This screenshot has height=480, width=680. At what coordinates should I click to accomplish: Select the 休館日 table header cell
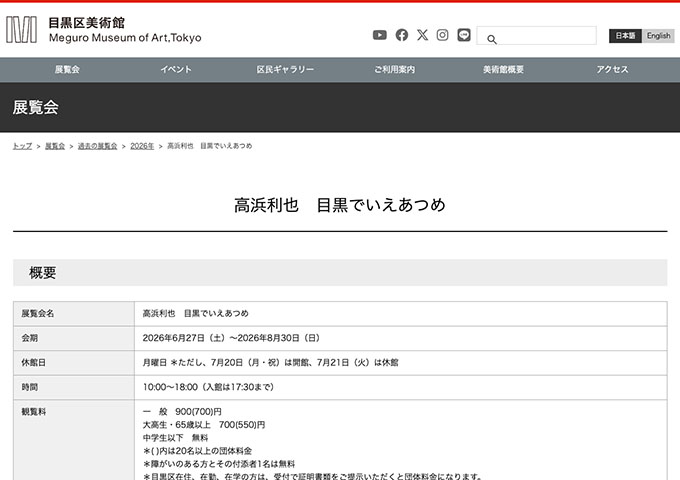tap(74, 362)
